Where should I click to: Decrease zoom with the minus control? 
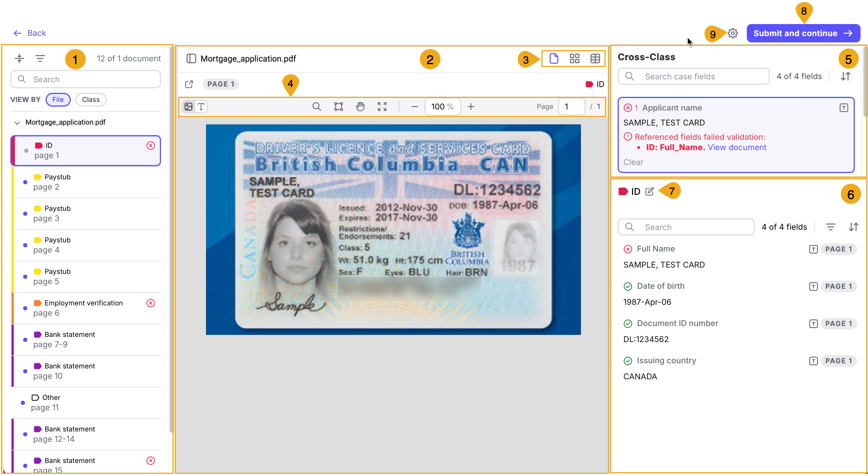pyautogui.click(x=414, y=107)
